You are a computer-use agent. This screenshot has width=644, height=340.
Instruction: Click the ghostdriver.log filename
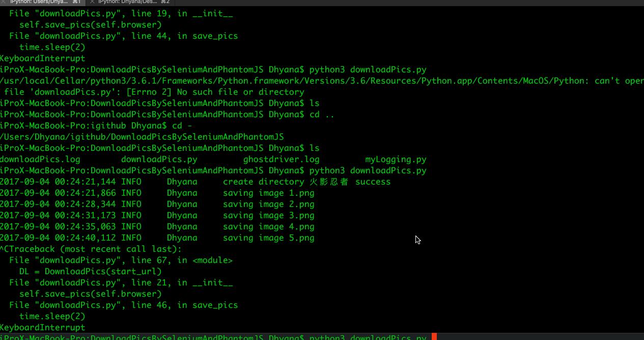[x=281, y=159]
